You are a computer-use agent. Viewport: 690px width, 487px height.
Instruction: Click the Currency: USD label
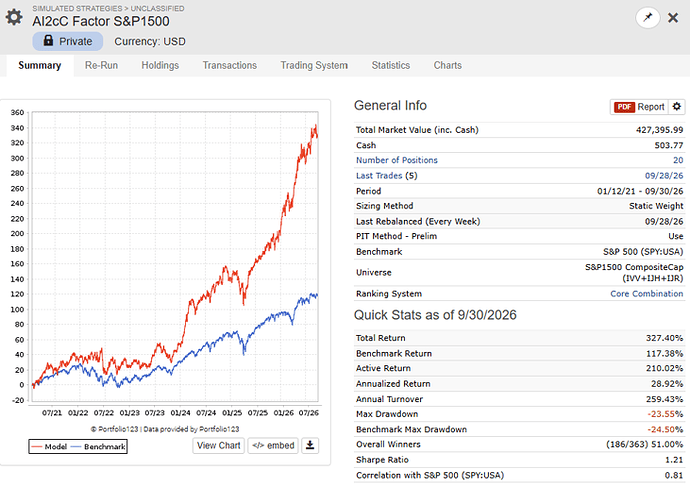pos(150,41)
